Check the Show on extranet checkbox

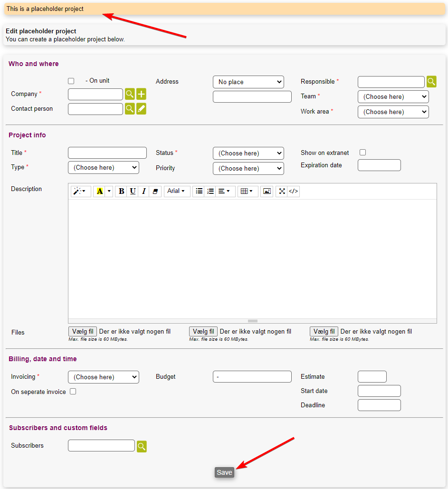pyautogui.click(x=363, y=153)
